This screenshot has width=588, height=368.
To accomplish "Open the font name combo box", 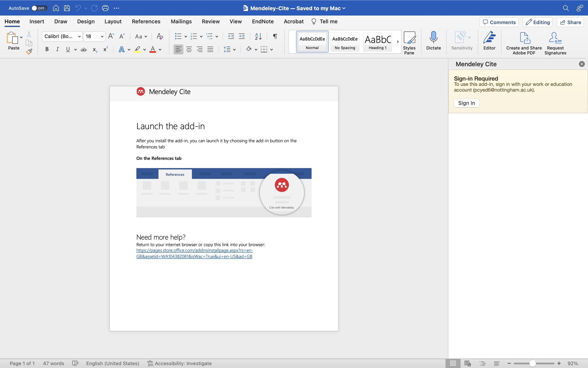I will point(62,36).
